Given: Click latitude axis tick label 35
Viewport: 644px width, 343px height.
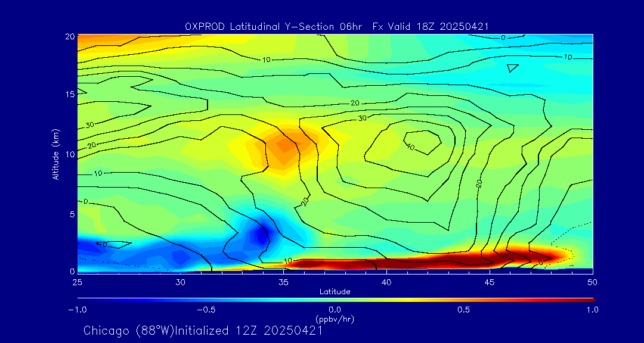Looking at the screenshot, I should (x=283, y=282).
